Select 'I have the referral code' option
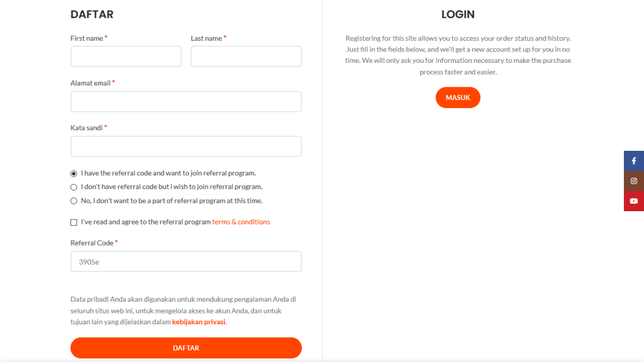The height and width of the screenshot is (362, 644). (74, 173)
